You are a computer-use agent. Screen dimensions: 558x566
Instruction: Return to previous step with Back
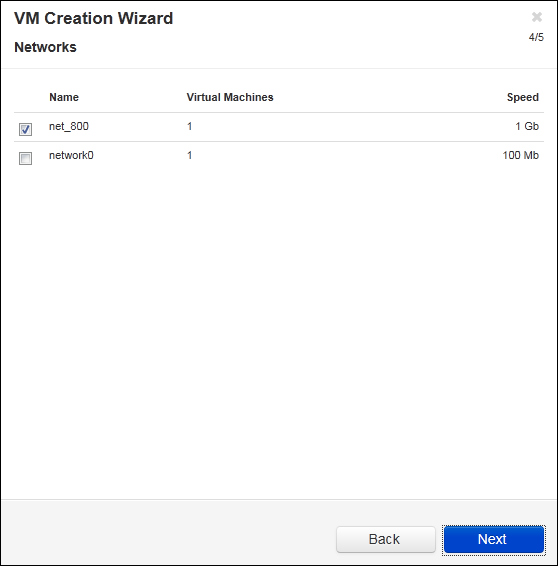[385, 539]
